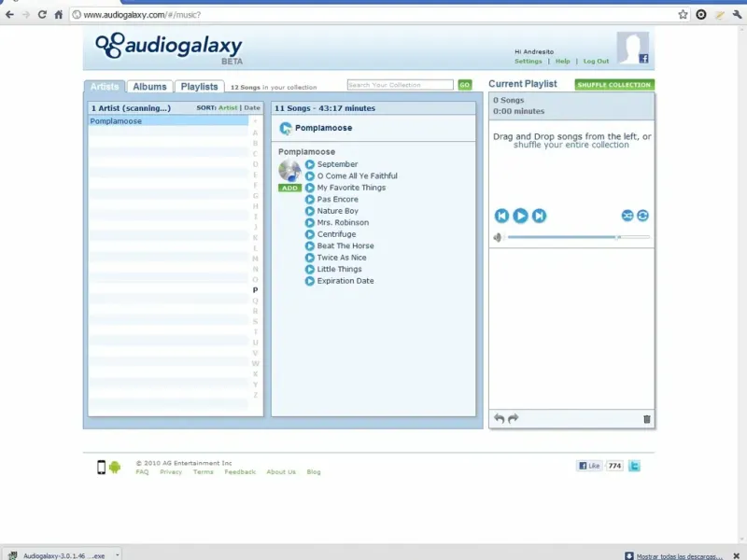This screenshot has height=560, width=747.
Task: Go back with browser back arrow
Action: click(x=9, y=15)
